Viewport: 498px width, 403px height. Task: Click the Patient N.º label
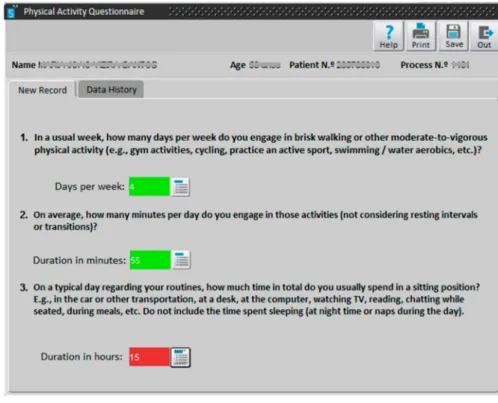click(312, 65)
